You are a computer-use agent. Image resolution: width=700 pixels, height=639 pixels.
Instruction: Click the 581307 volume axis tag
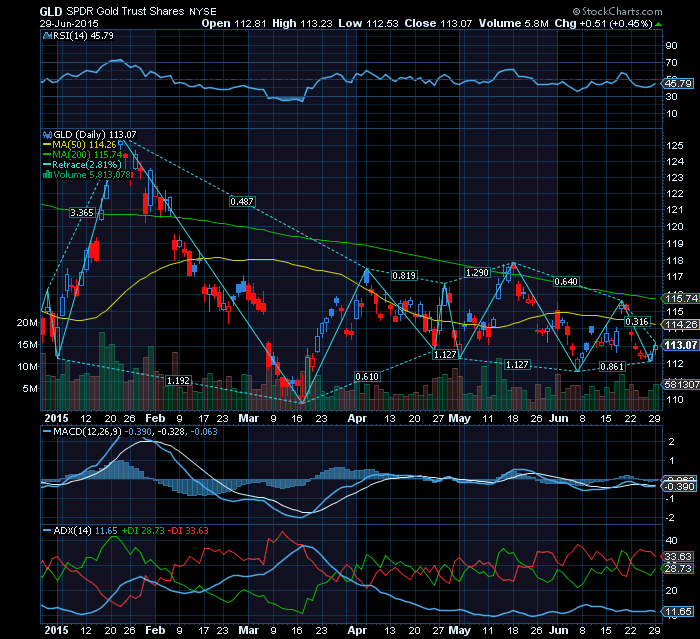pyautogui.click(x=681, y=384)
